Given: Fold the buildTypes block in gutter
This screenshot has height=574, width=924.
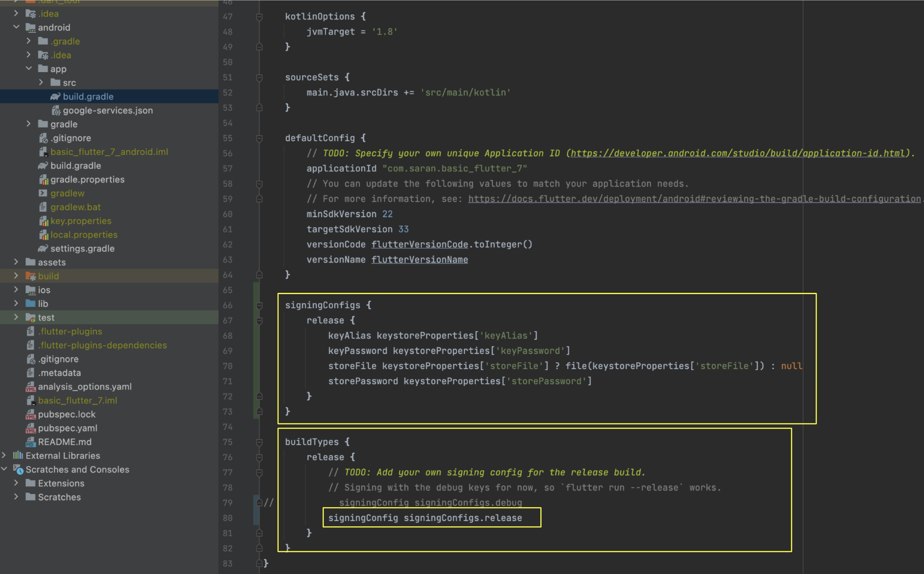Looking at the screenshot, I should (x=259, y=442).
